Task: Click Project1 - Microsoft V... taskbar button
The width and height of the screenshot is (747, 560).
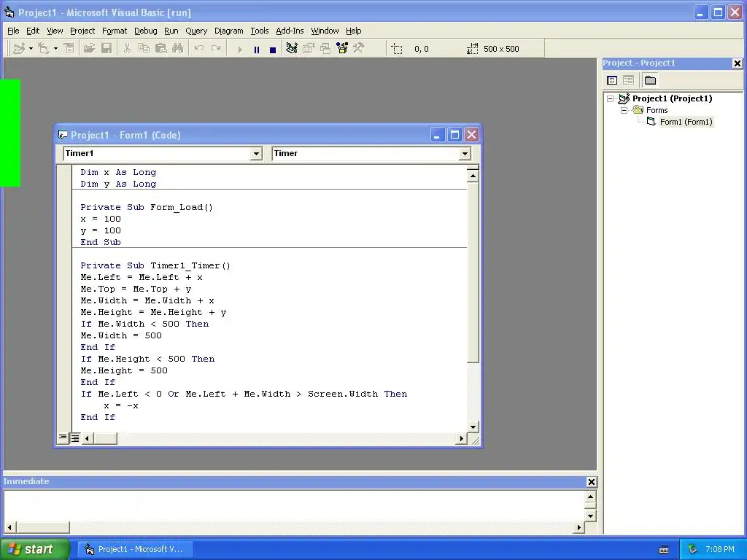Action: pyautogui.click(x=134, y=550)
